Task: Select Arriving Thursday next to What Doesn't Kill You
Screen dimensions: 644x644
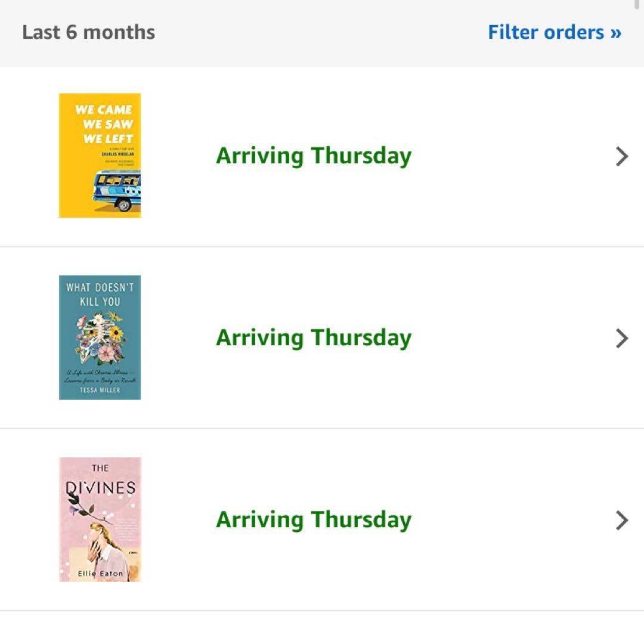Action: 313,338
